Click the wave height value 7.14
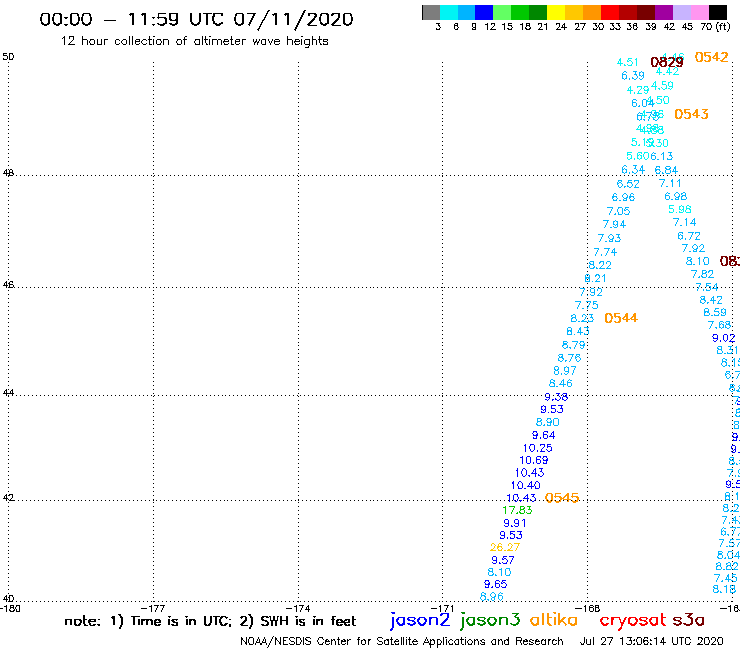Viewport: 740px width, 650px height. click(684, 222)
